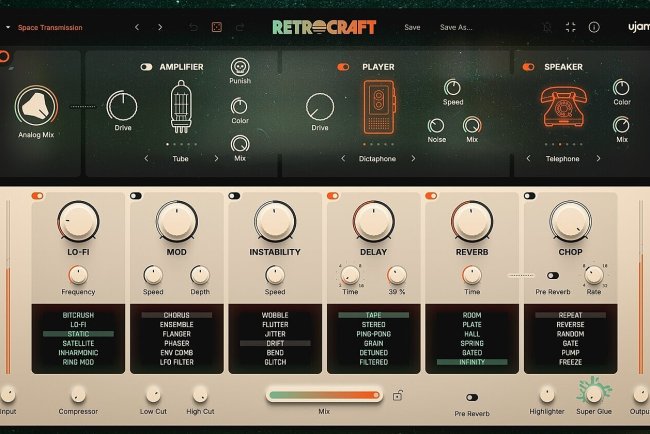650x434 pixels.
Task: Select previous amplifier type before Tube
Action: tap(146, 158)
